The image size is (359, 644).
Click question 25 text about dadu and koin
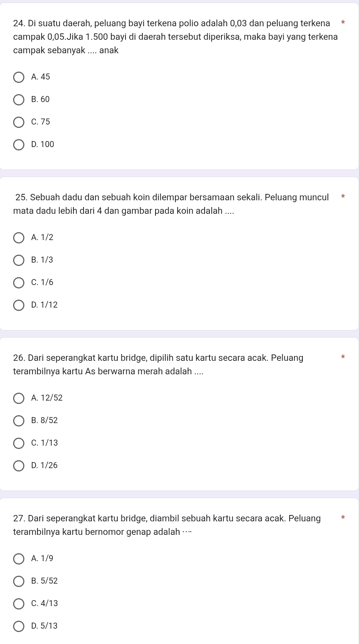click(171, 204)
